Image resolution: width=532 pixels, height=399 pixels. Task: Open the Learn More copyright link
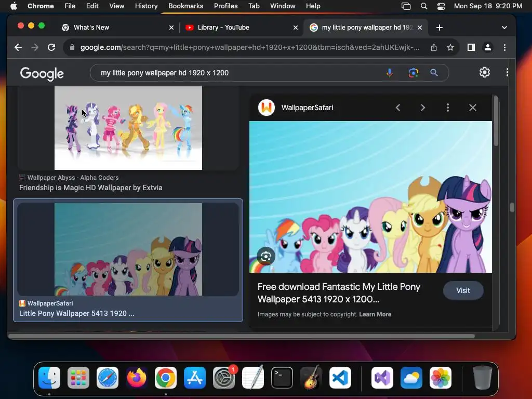375,314
